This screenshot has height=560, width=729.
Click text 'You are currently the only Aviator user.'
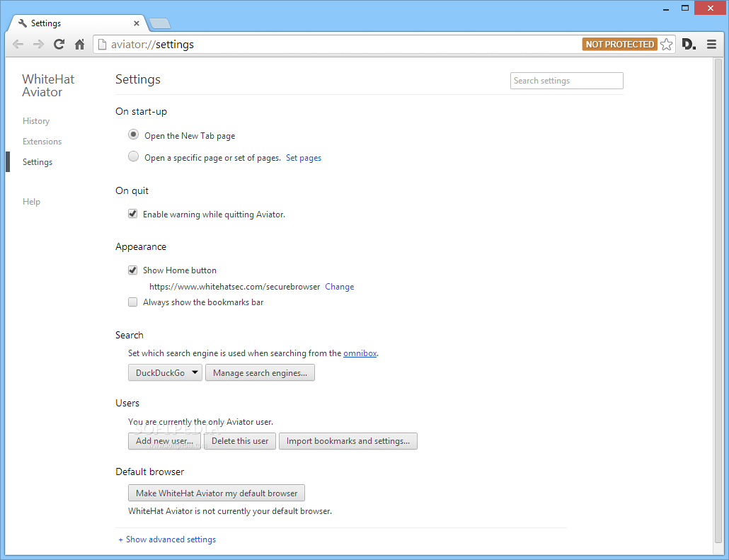201,422
